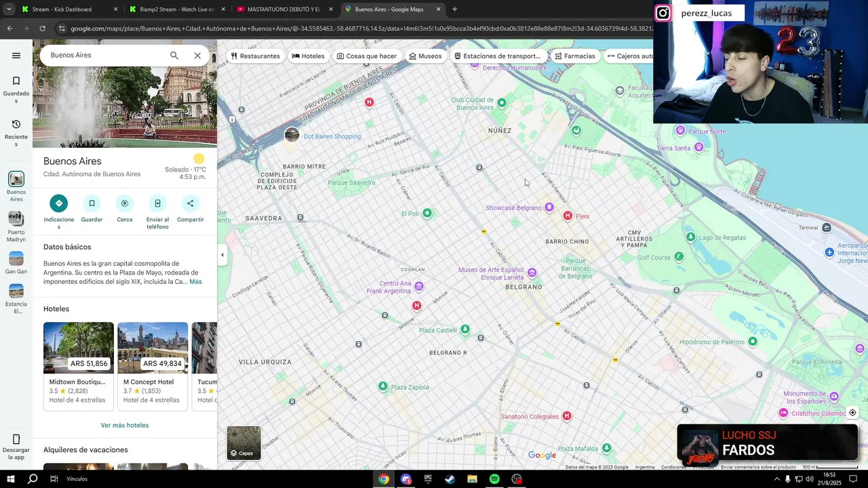Screen dimensions: 868x488
Task: Close the Buenos Aires Google Maps tab
Action: click(438, 9)
